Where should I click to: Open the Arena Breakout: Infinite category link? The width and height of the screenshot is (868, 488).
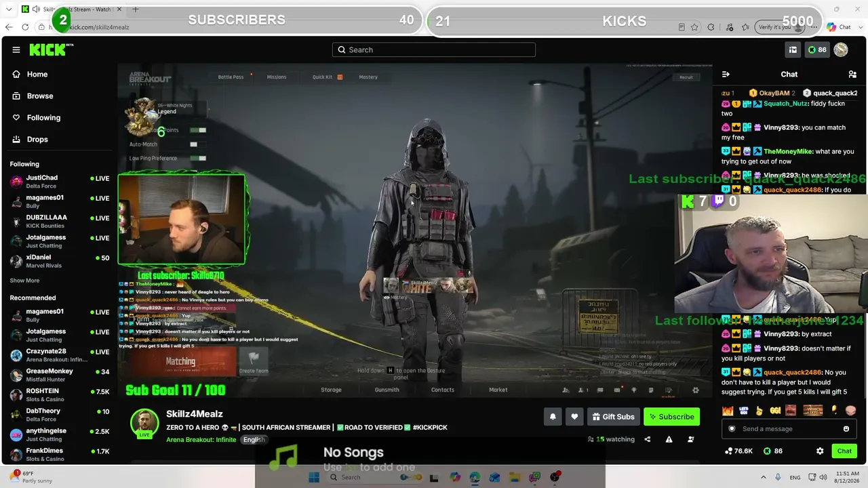click(x=201, y=439)
